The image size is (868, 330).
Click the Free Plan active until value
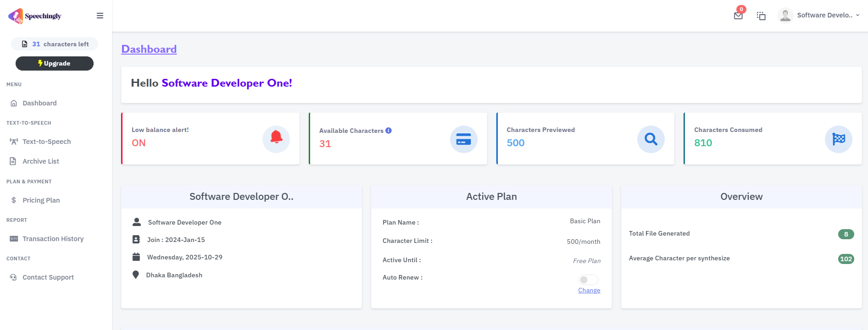point(587,261)
